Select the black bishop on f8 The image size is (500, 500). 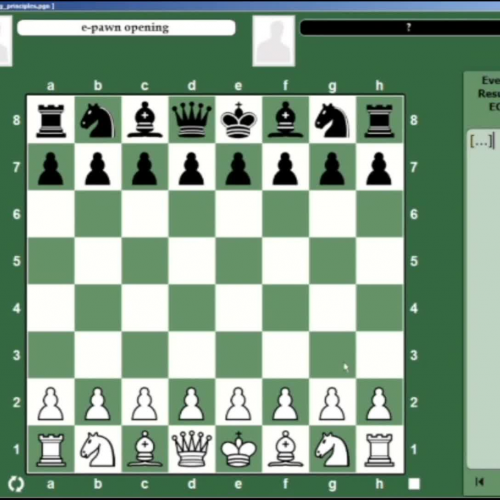coord(286,120)
